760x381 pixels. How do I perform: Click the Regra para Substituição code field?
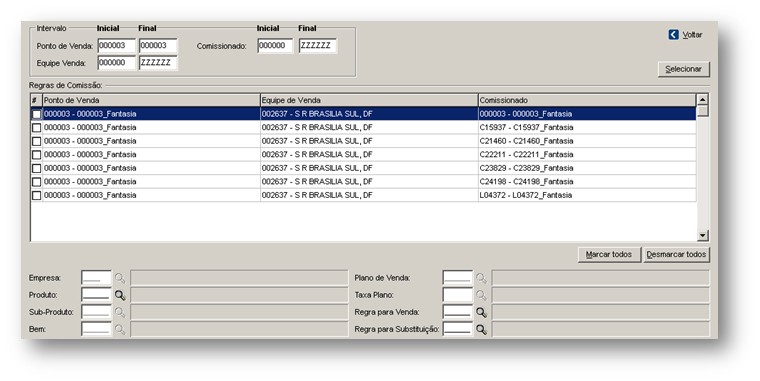458,329
